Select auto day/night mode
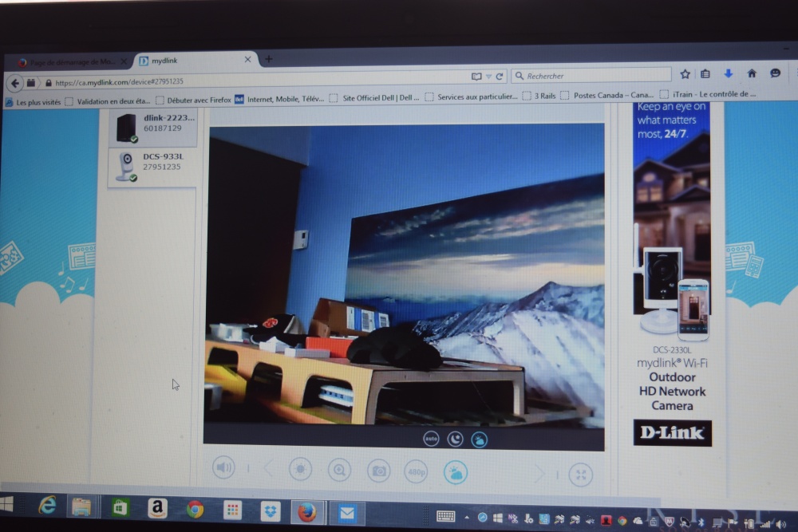The width and height of the screenshot is (798, 532). (x=431, y=439)
